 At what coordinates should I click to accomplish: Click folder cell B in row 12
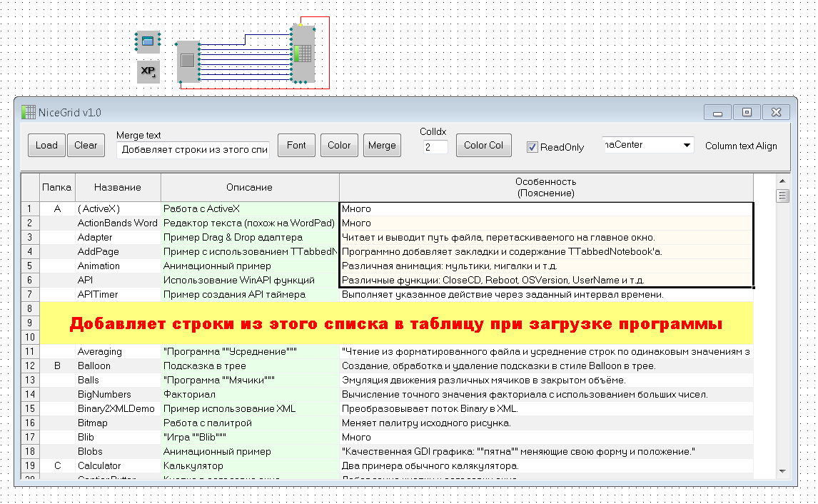[57, 366]
